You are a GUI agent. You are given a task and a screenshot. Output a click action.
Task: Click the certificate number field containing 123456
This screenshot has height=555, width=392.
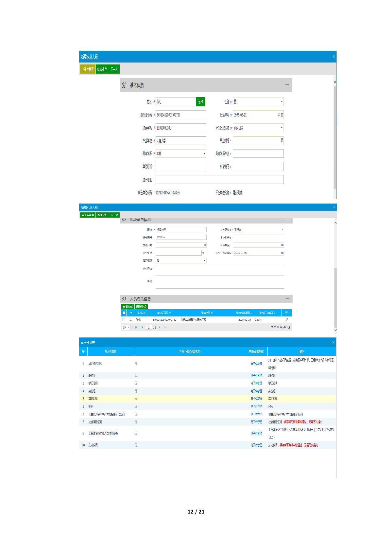point(181,237)
